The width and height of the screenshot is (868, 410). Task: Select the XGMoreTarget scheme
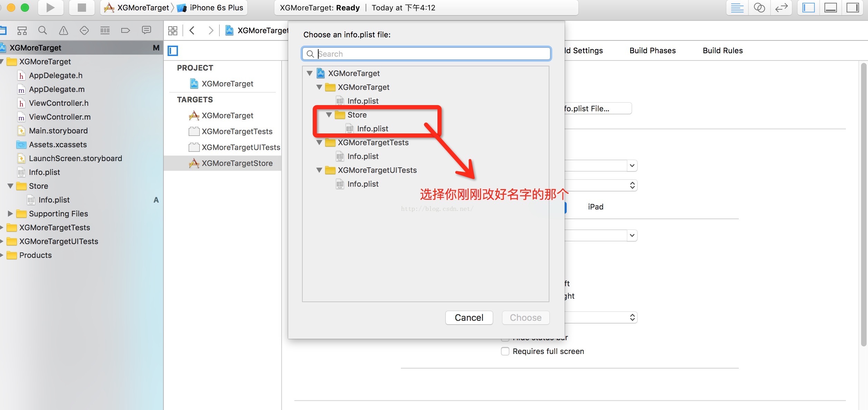137,8
